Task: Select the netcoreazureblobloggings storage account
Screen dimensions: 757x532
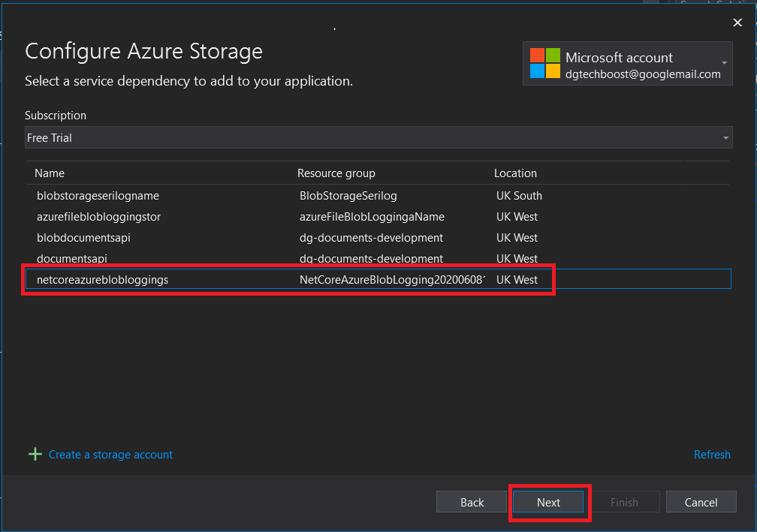Action: (x=102, y=280)
